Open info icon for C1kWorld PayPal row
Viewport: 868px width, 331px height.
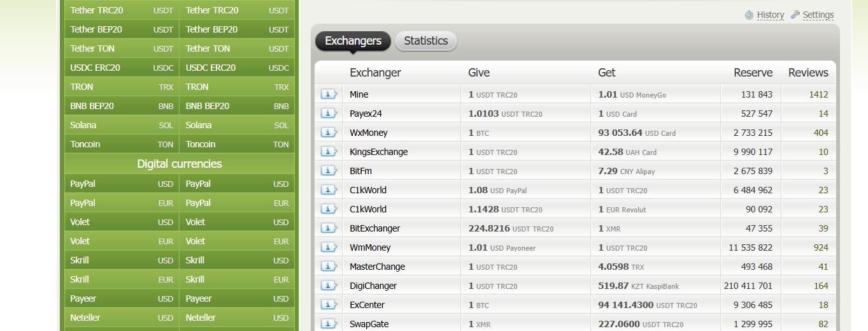(x=329, y=190)
